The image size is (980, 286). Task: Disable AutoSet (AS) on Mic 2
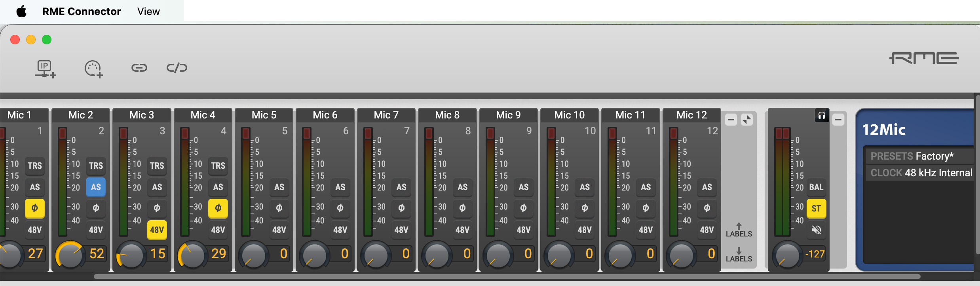pyautogui.click(x=96, y=187)
